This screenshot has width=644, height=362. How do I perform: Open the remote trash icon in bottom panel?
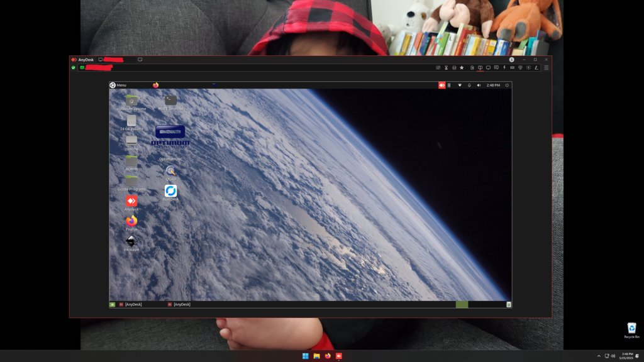coord(508,305)
